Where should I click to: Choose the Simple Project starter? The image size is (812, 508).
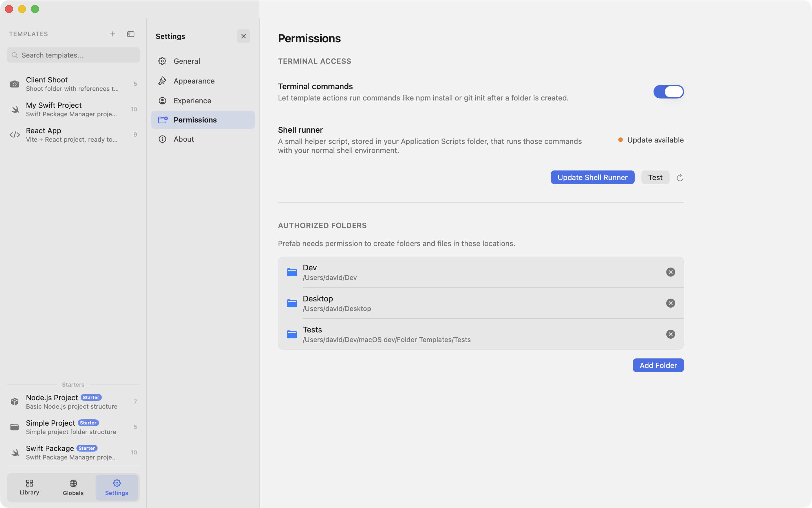[x=73, y=427]
